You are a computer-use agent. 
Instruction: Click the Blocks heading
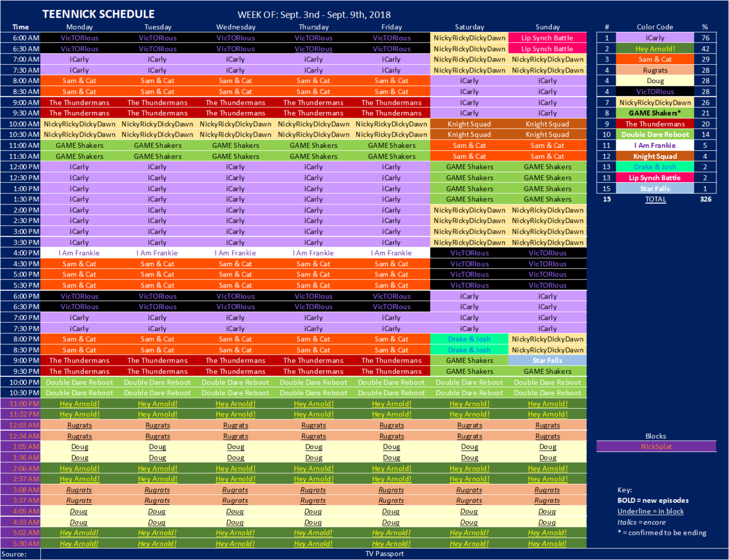656,436
